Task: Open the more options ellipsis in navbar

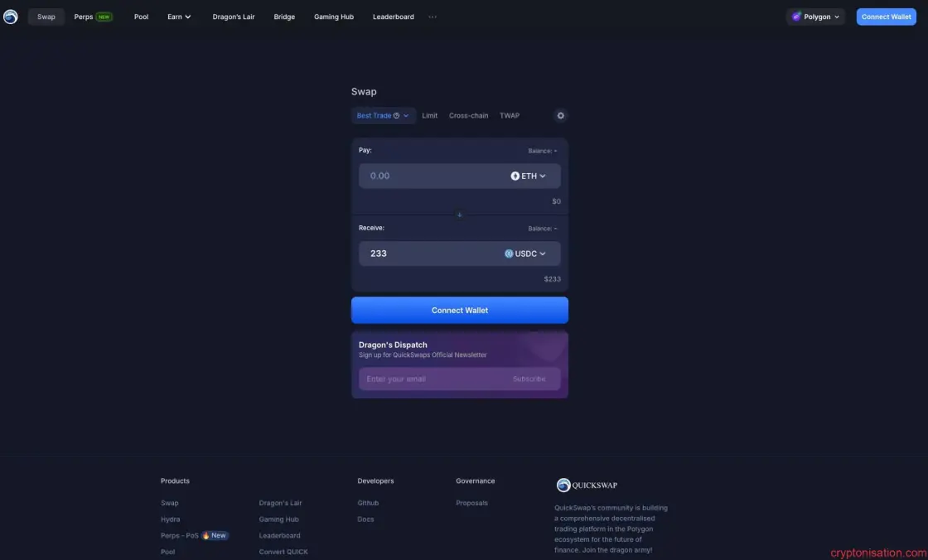Action: click(x=433, y=17)
